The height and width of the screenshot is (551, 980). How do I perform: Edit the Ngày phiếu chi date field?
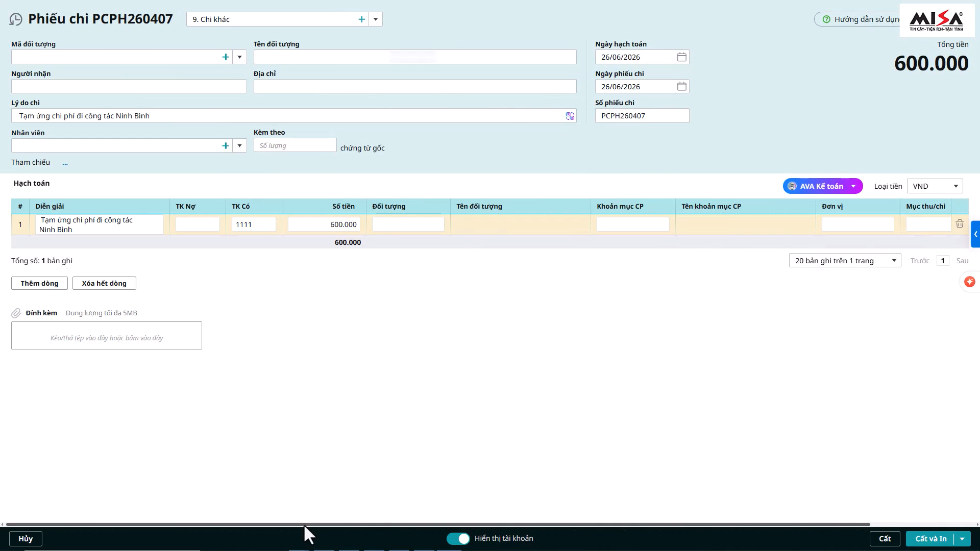pyautogui.click(x=635, y=86)
